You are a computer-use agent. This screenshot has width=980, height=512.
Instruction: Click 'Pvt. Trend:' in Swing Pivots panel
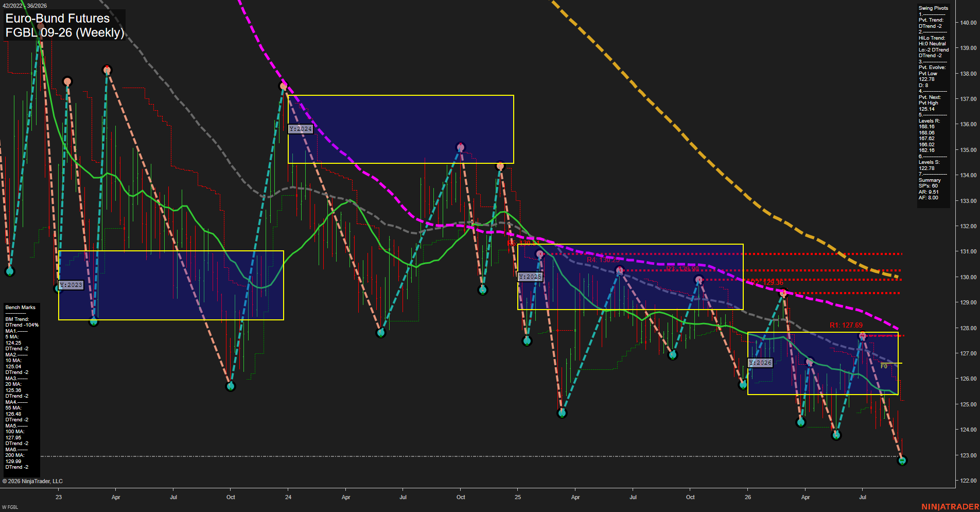pyautogui.click(x=931, y=20)
